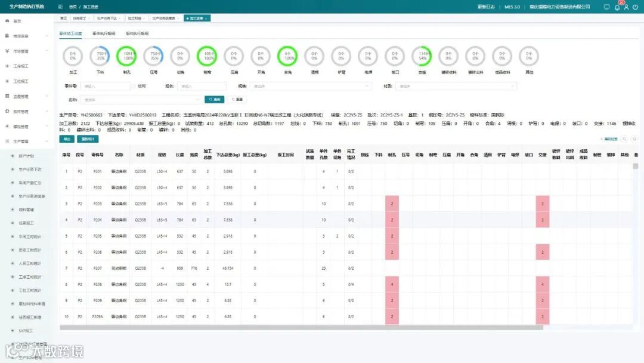Click 下达总重(kg) column header
Screen dimensions: 644x363
click(x=228, y=155)
